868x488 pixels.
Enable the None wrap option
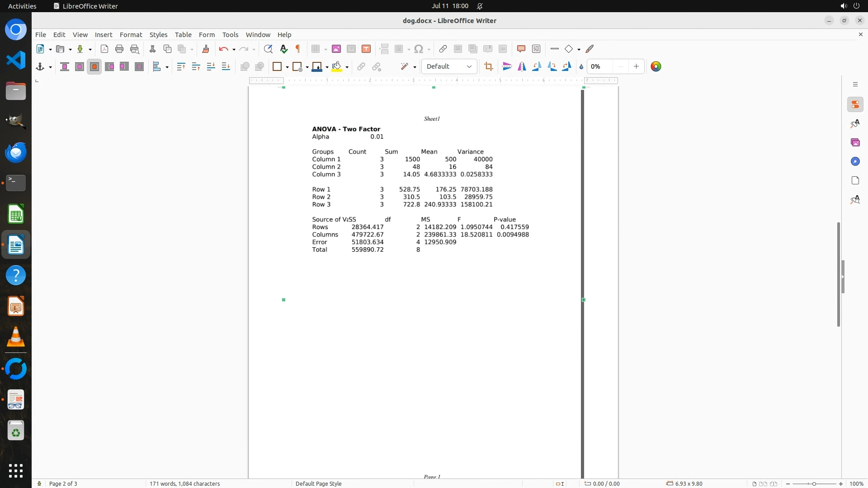pyautogui.click(x=65, y=67)
